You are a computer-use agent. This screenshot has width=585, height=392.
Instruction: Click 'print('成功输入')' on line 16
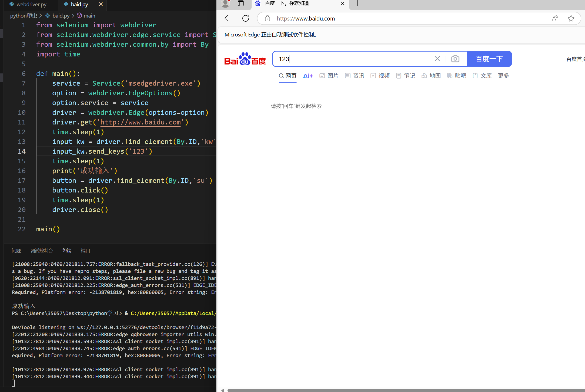point(85,171)
